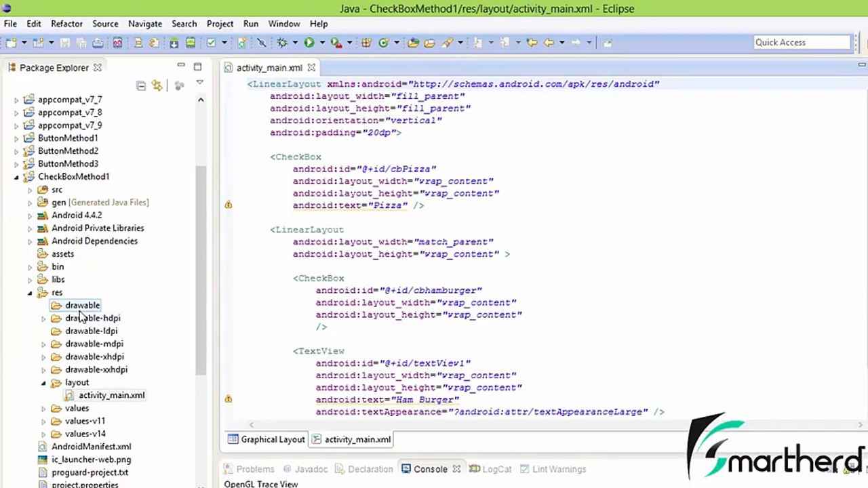The height and width of the screenshot is (488, 868).
Task: Click the New Java Class icon
Action: point(384,43)
